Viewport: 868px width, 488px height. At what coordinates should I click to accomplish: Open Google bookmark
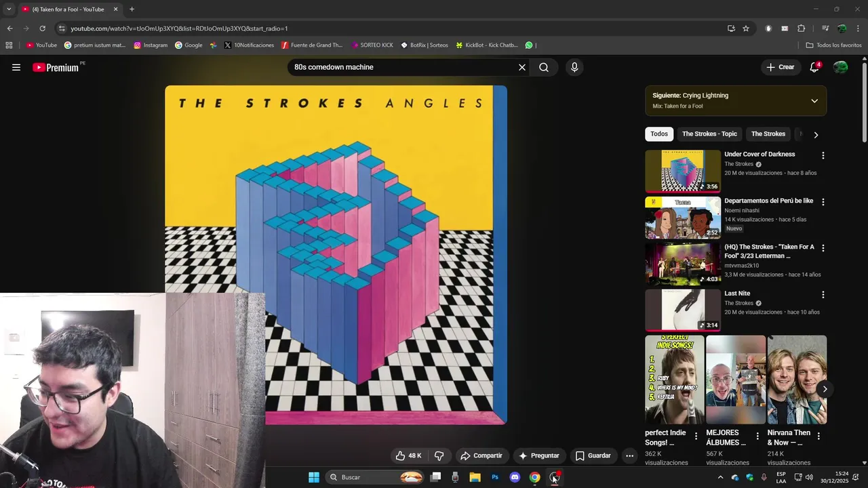coord(189,45)
